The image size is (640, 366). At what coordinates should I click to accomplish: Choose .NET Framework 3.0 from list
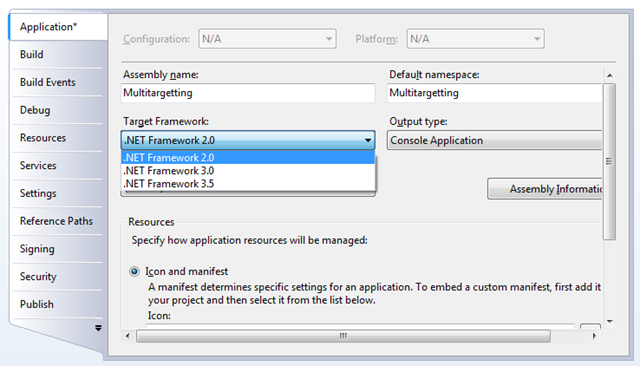[x=248, y=171]
